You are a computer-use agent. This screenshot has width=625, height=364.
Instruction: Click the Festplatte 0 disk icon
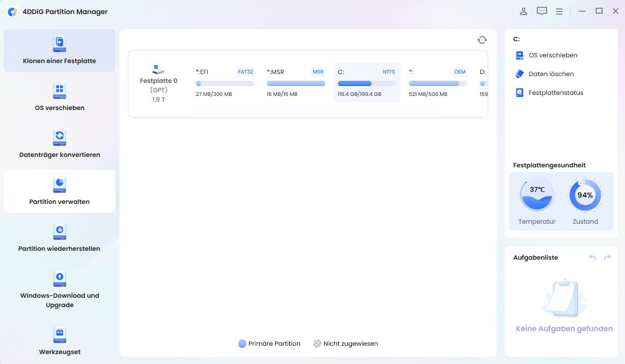pos(158,69)
